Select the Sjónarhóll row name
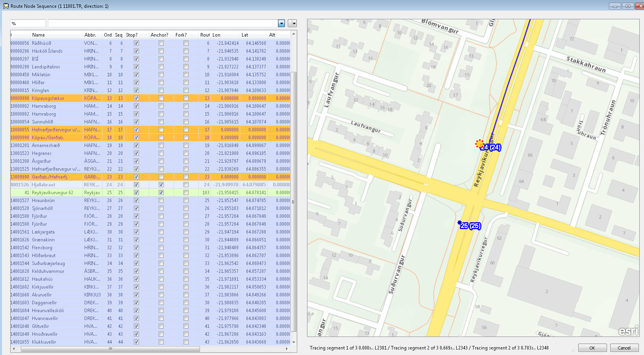The width and height of the screenshot is (644, 355). 42,208
